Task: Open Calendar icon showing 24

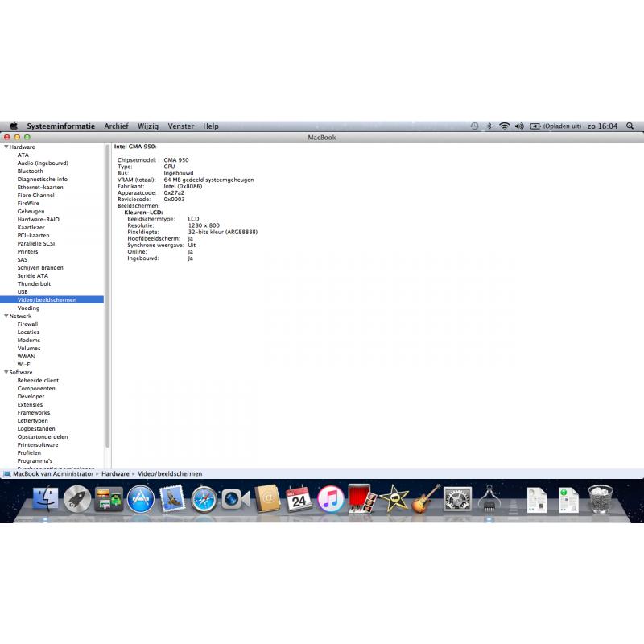Action: [x=299, y=498]
